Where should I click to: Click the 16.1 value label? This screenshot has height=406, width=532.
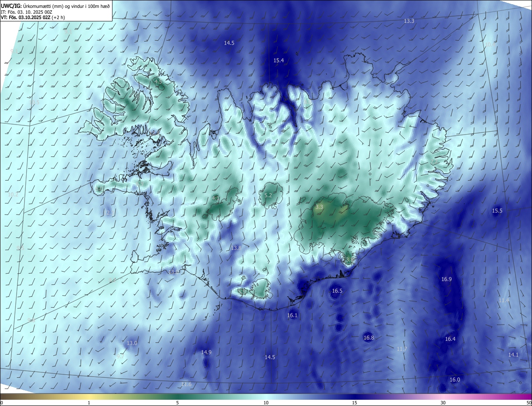(x=292, y=316)
